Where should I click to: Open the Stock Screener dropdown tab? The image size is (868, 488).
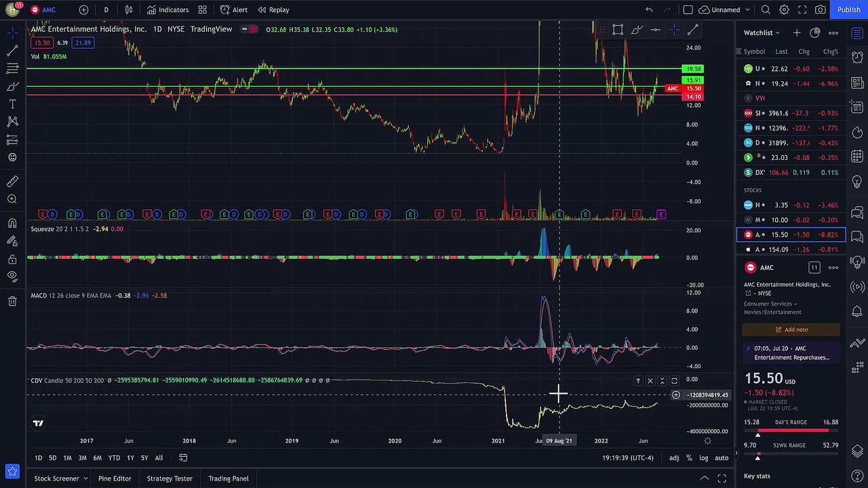click(61, 479)
